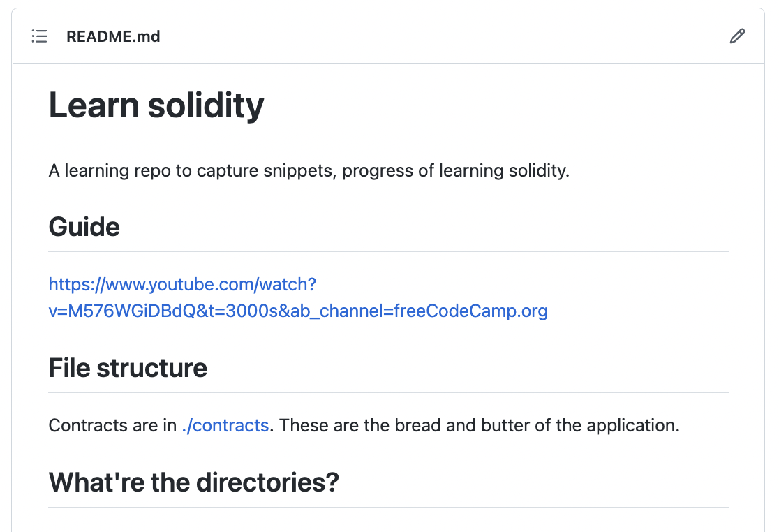Click the Learn solidity main heading
The height and width of the screenshot is (532, 779).
coord(156,106)
